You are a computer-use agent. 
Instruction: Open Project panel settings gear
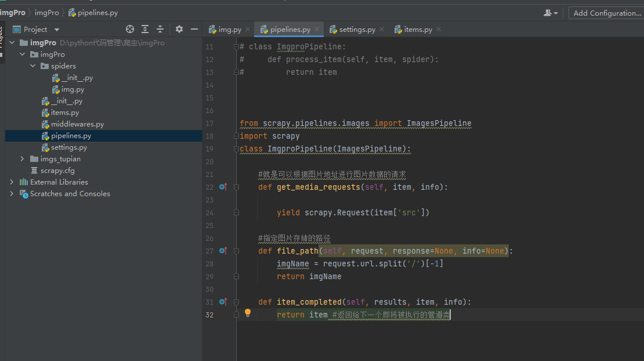pos(179,29)
